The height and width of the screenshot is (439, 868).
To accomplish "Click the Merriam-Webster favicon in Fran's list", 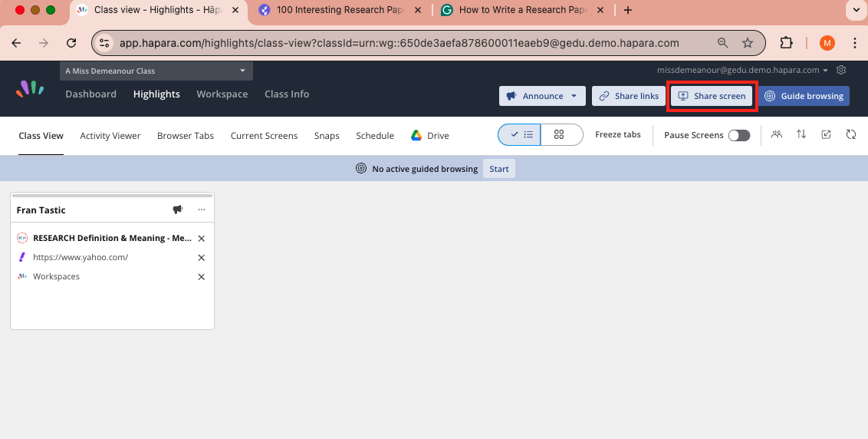I will pos(22,238).
